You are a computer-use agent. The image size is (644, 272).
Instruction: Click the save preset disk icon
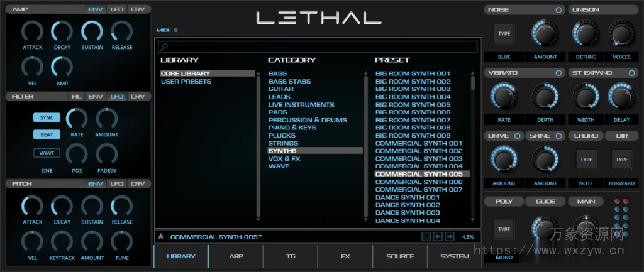(x=426, y=237)
